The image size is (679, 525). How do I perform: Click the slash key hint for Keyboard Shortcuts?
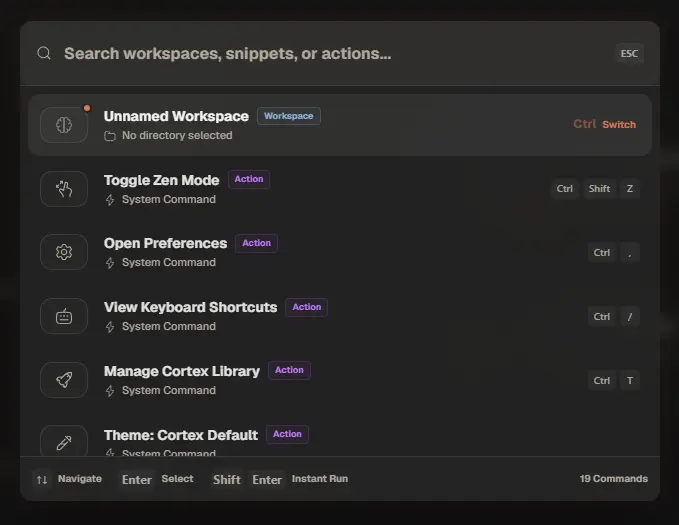[x=630, y=317]
